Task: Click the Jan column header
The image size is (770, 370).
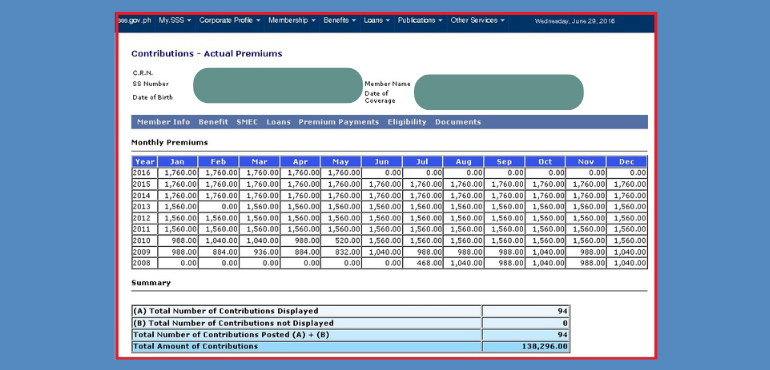Action: (178, 162)
